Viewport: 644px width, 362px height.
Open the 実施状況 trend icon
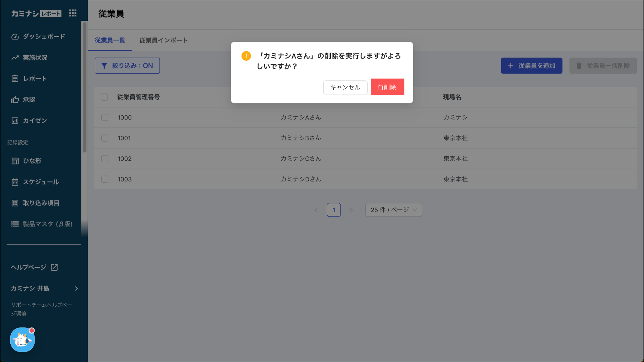point(15,58)
